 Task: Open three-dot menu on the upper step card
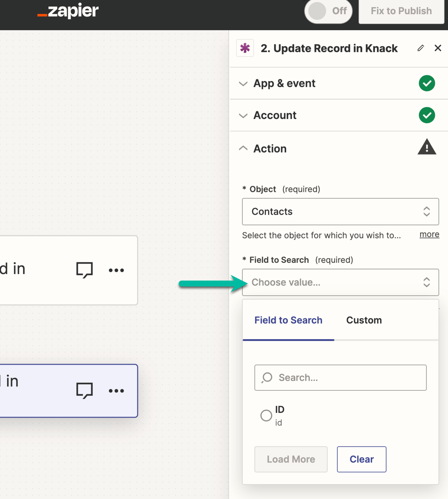tap(116, 270)
